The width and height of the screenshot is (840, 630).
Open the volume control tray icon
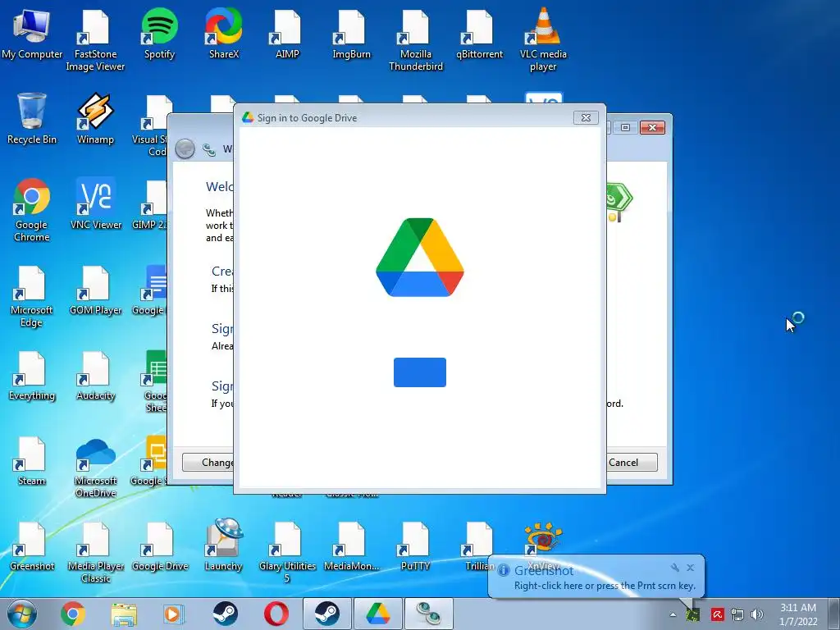coord(756,614)
